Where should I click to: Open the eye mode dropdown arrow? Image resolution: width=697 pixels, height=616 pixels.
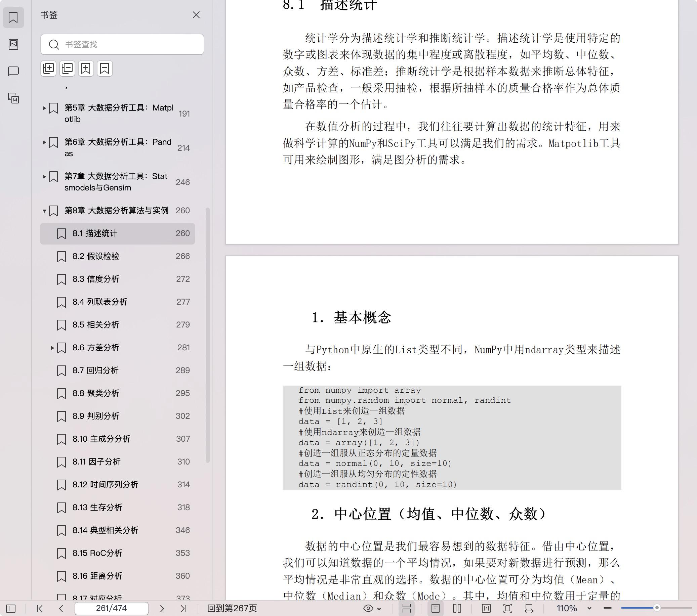(379, 609)
